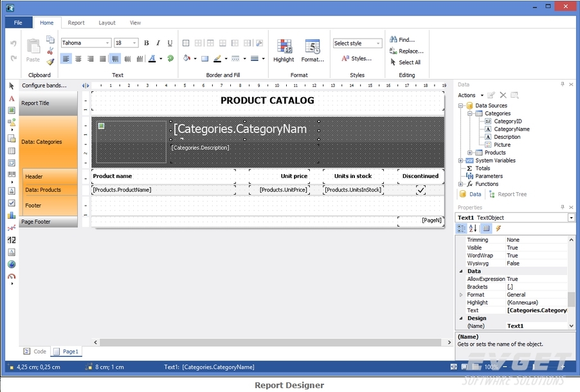Select CategoryName field in Data tree

point(512,129)
